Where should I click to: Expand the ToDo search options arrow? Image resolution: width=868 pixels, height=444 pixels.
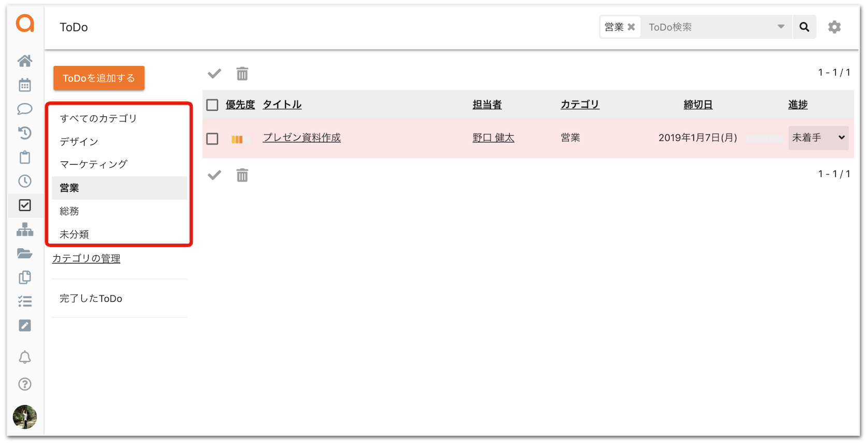781,27
